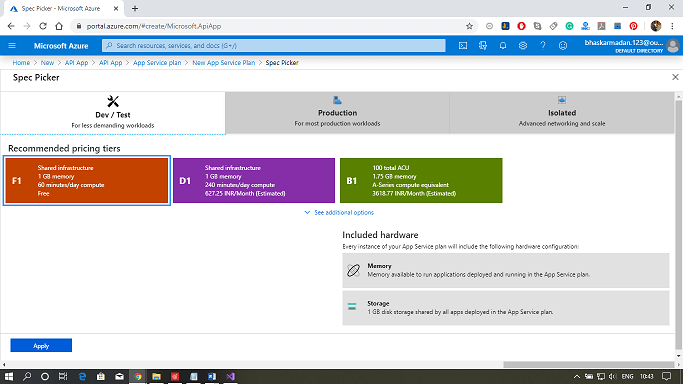
Task: Open a new browser tab
Action: [135, 8]
